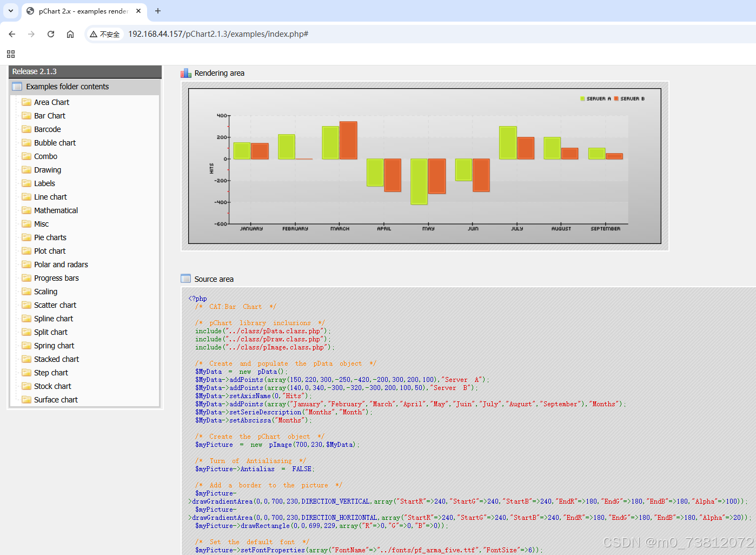Click the Polar and radars folder icon
The image size is (756, 555).
[x=26, y=265]
